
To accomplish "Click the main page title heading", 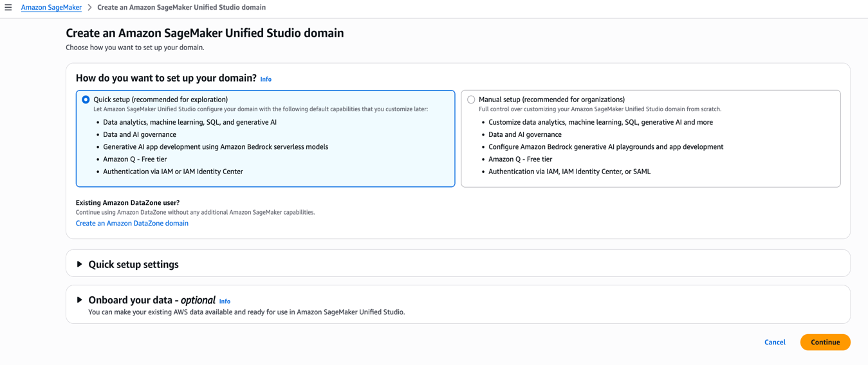I will (205, 33).
